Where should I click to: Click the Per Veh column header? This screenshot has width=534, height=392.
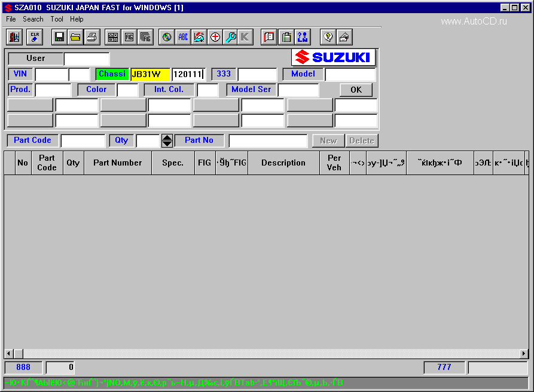tap(334, 163)
